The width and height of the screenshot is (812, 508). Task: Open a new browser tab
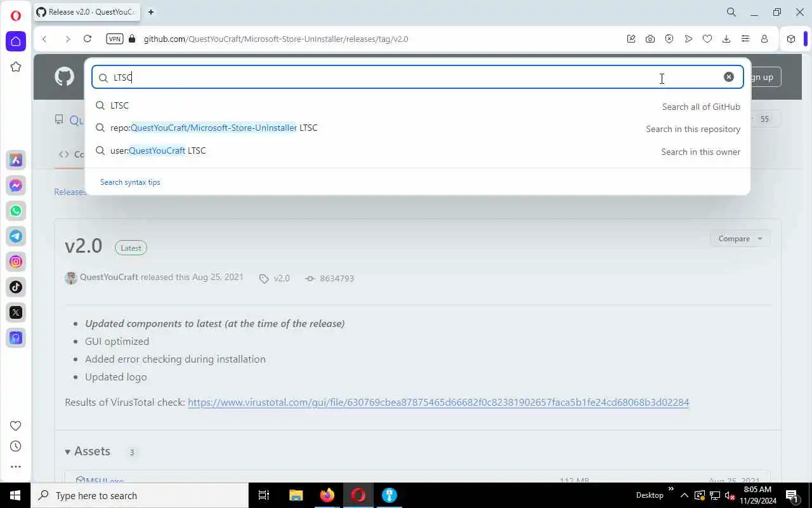point(151,12)
